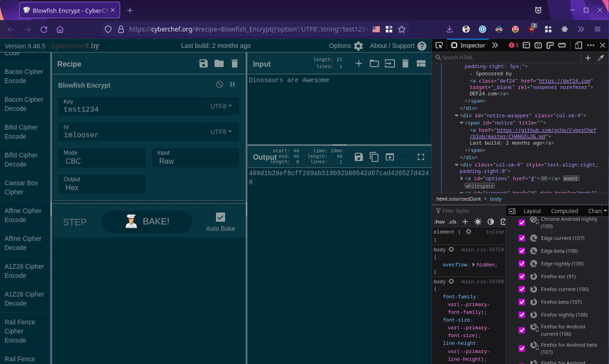This screenshot has width=609, height=364.
Task: Open devtools error count indicator
Action: [513, 46]
